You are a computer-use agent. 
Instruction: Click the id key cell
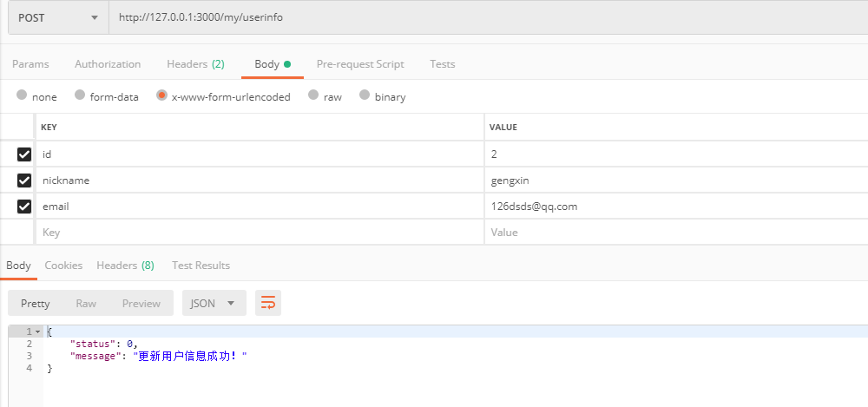point(260,154)
